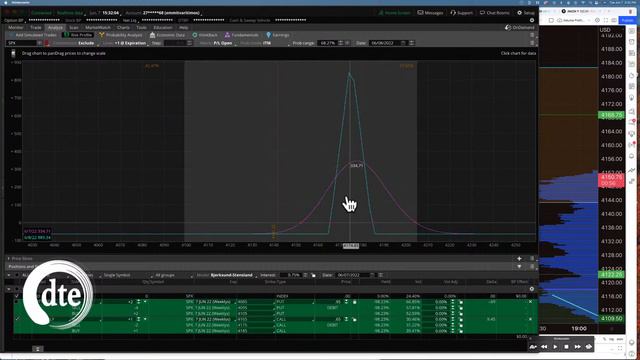The width and height of the screenshot is (640, 360).
Task: Open Economic Data subtab
Action: click(167, 35)
